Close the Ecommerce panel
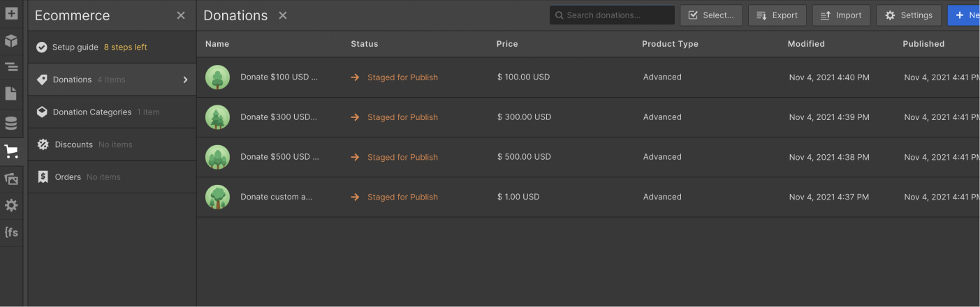This screenshot has height=307, width=980. click(x=181, y=15)
